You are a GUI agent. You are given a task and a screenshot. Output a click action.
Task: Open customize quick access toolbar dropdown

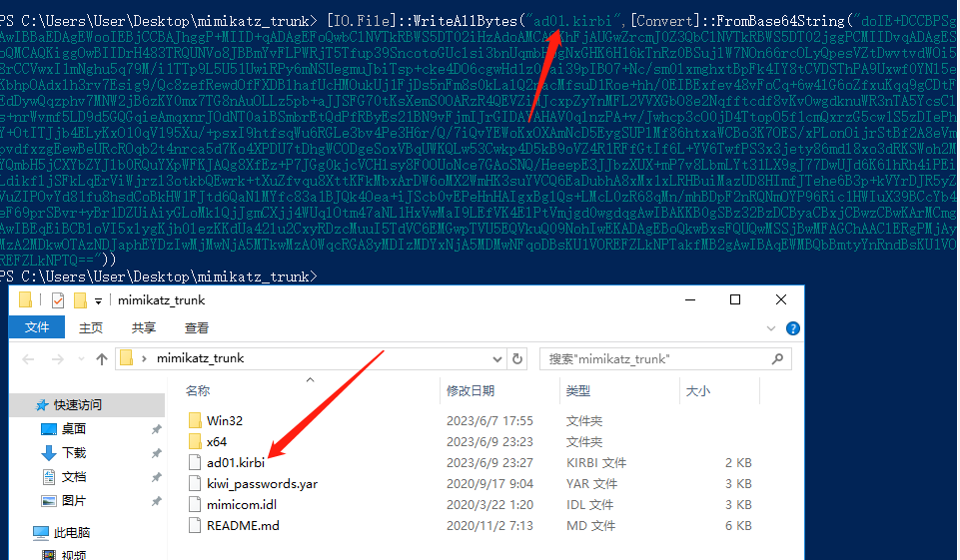click(98, 300)
